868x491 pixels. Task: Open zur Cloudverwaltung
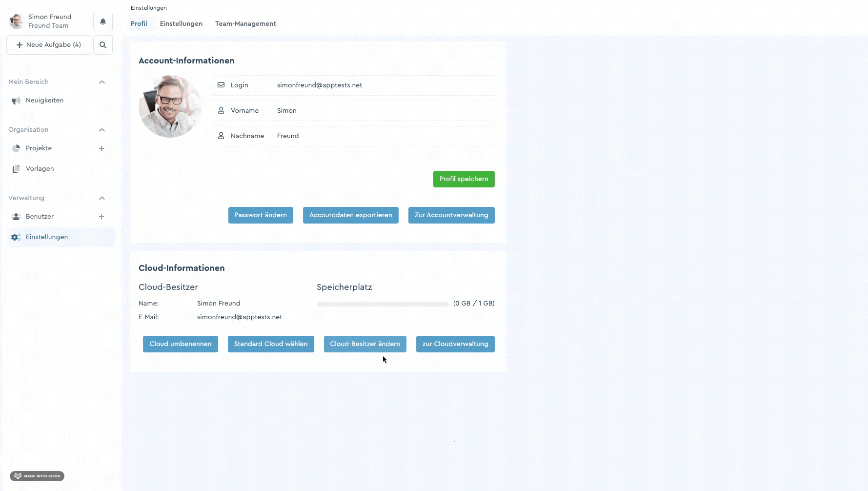[x=455, y=344]
